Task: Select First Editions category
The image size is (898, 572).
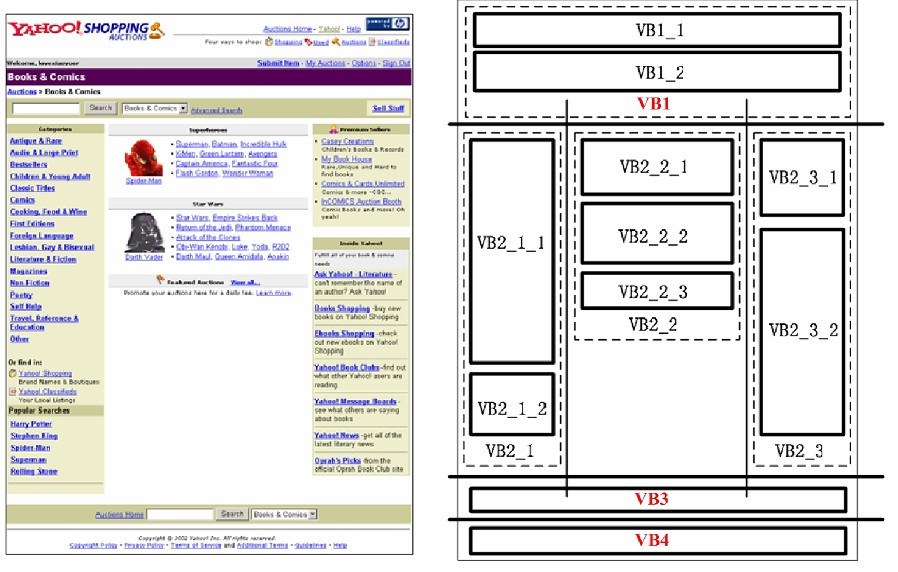Action: coord(32,223)
